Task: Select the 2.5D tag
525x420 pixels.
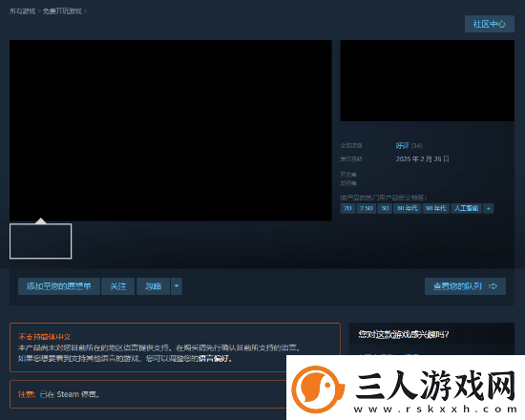Action: point(366,208)
